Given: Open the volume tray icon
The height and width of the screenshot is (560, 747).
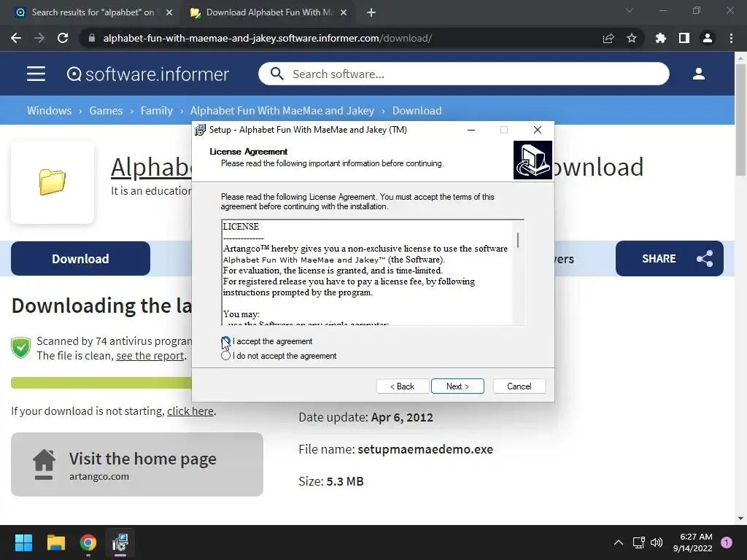Looking at the screenshot, I should click(x=657, y=542).
